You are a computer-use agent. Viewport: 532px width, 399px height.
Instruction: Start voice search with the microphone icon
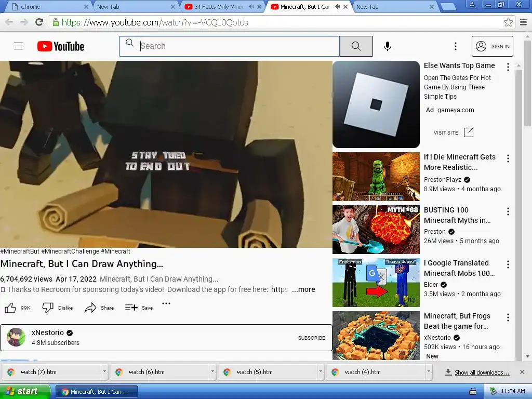point(388,46)
